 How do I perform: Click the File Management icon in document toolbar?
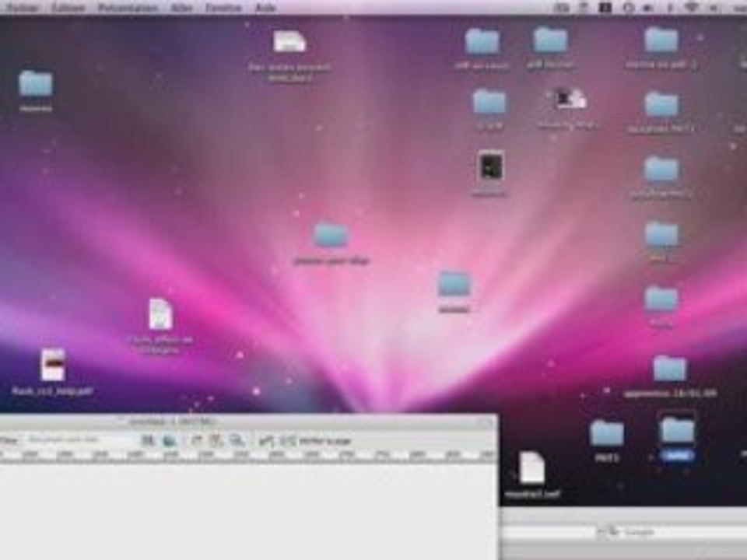point(149,440)
